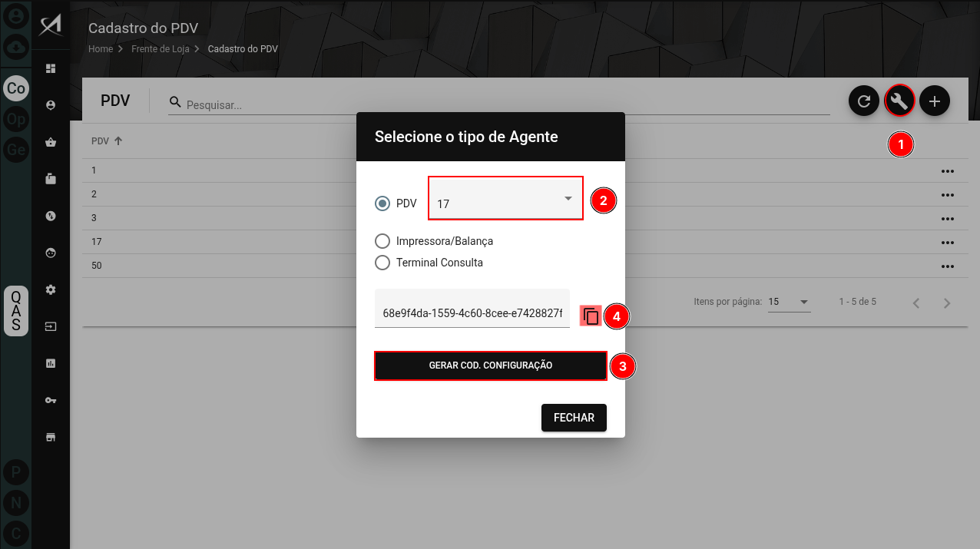Open the key icon in sidebar
The height and width of the screenshot is (549, 980).
click(51, 400)
